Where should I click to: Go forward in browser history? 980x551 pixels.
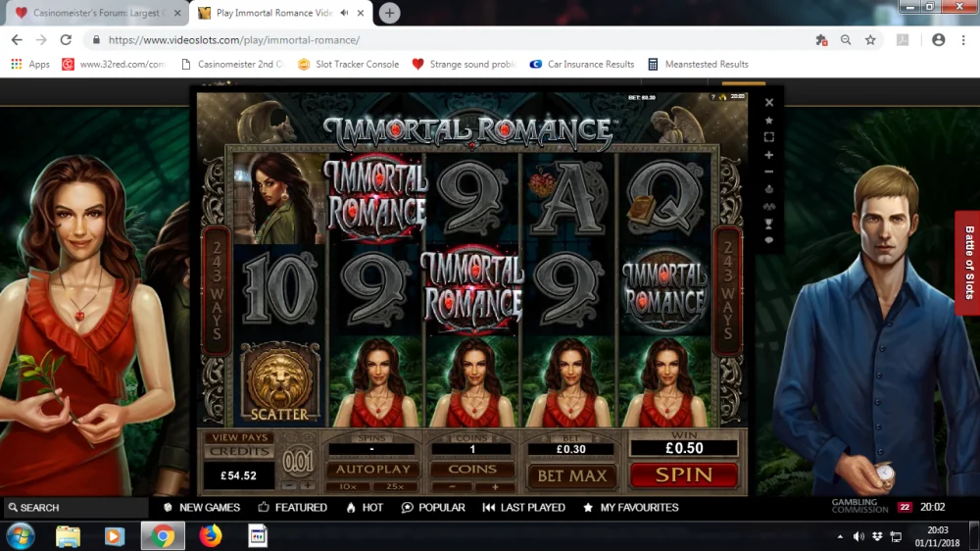tap(41, 40)
